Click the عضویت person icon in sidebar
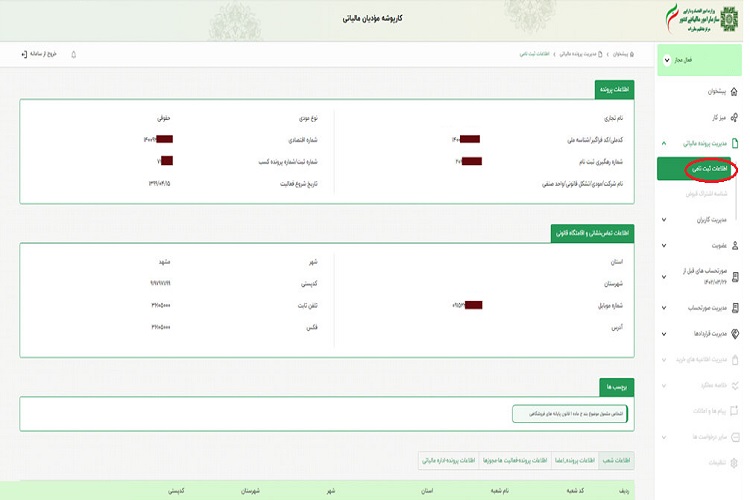 (x=735, y=244)
